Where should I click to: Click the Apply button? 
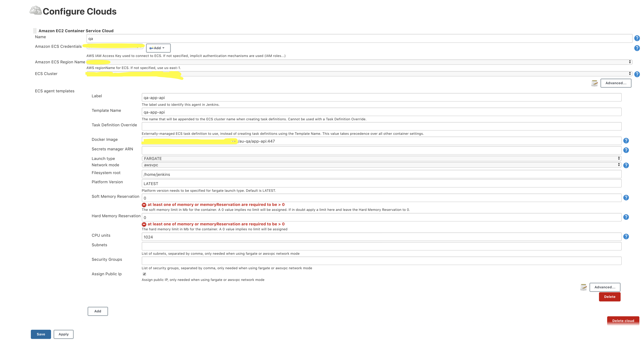coord(63,334)
